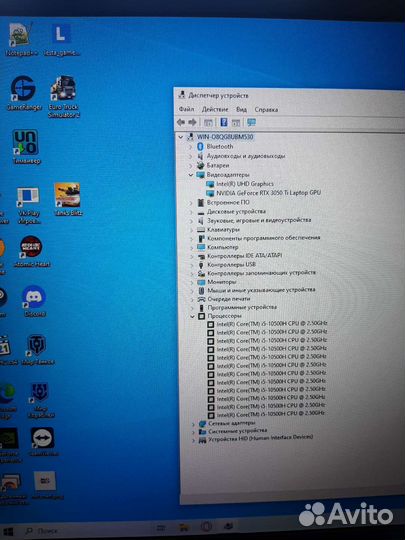Select Intel(R) UHD Graphics device

click(245, 184)
